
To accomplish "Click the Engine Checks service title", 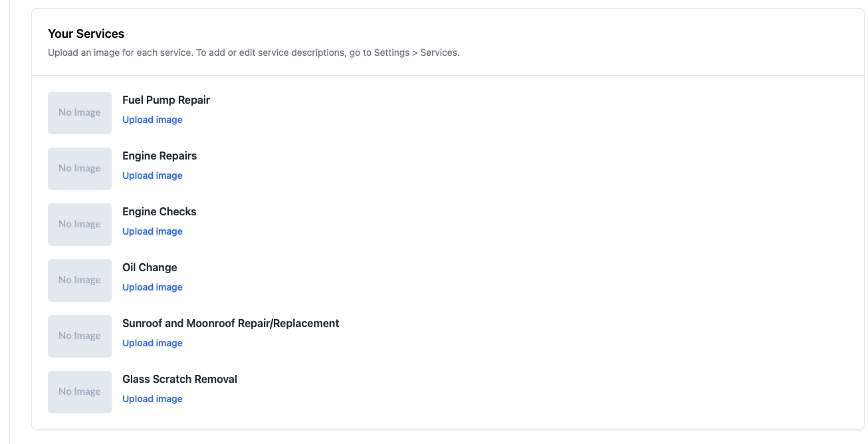I will [x=160, y=212].
